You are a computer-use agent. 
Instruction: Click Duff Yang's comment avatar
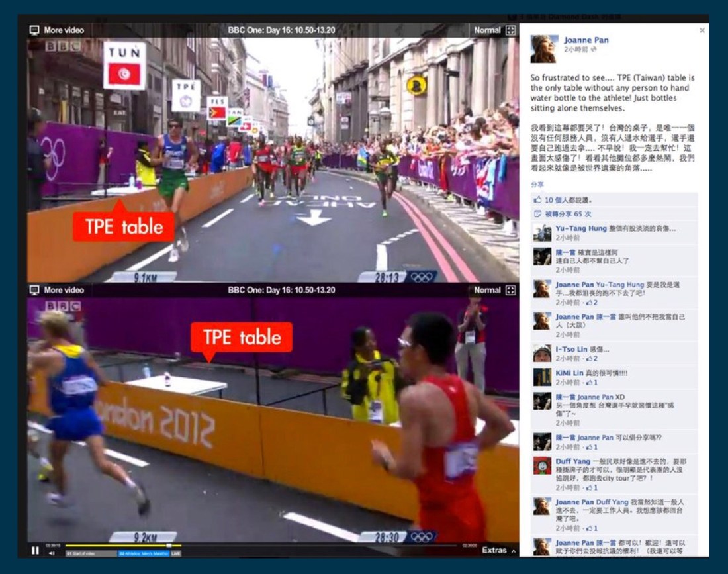543,465
